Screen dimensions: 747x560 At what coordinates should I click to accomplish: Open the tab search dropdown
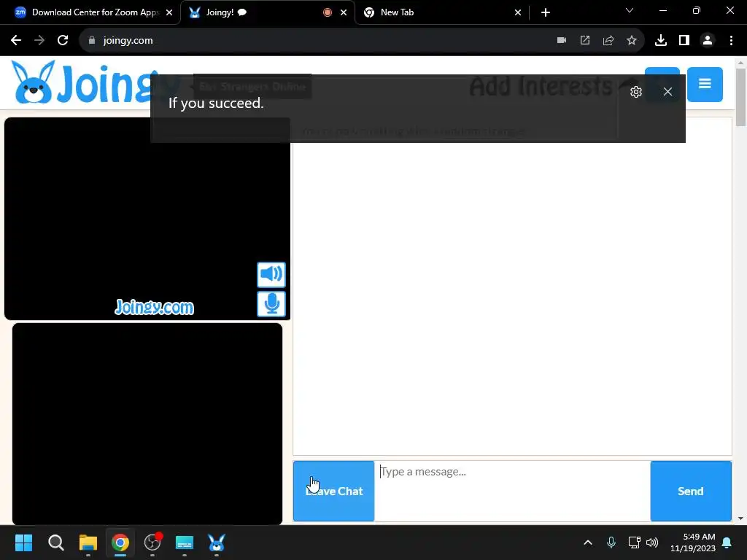click(630, 10)
